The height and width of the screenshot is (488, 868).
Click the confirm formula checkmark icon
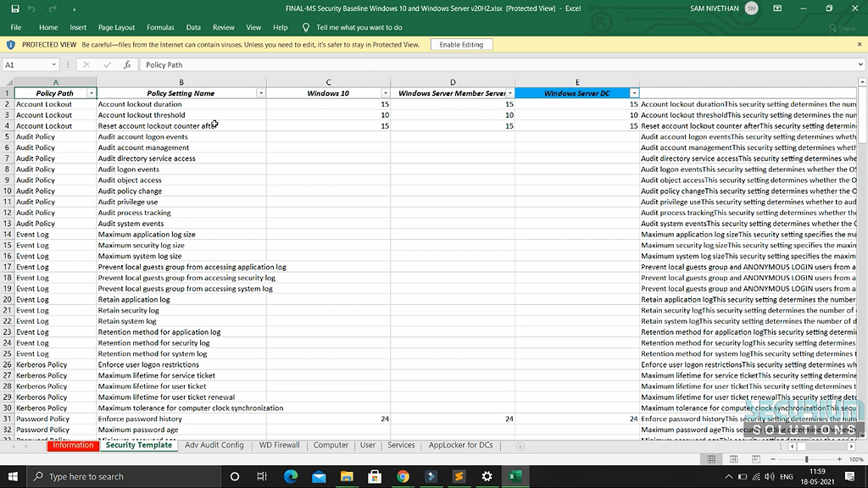(107, 64)
